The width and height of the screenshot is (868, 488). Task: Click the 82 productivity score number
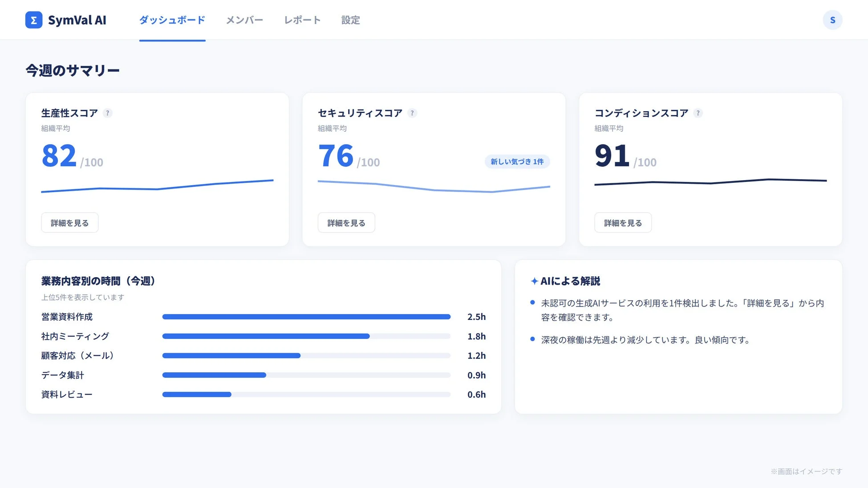tap(59, 156)
